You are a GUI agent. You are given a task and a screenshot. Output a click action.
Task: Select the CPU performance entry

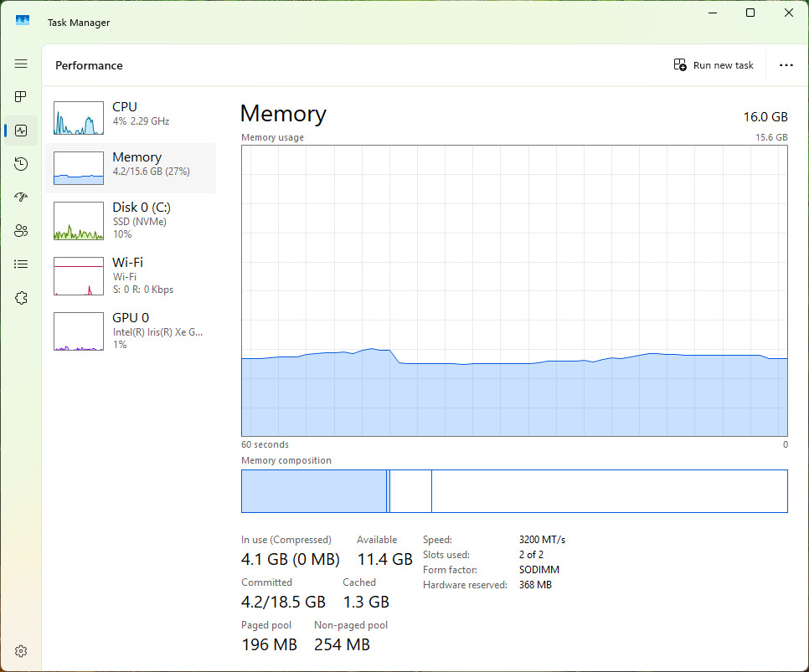tap(131, 118)
